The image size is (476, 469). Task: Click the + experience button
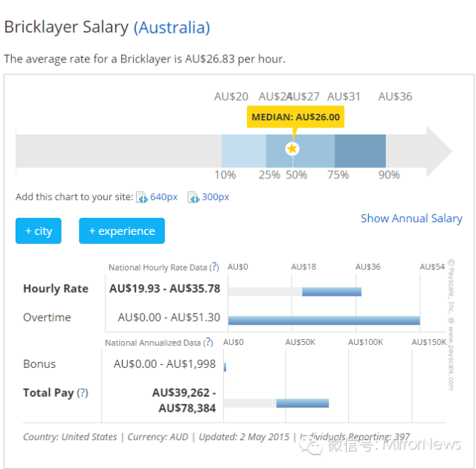(x=122, y=231)
